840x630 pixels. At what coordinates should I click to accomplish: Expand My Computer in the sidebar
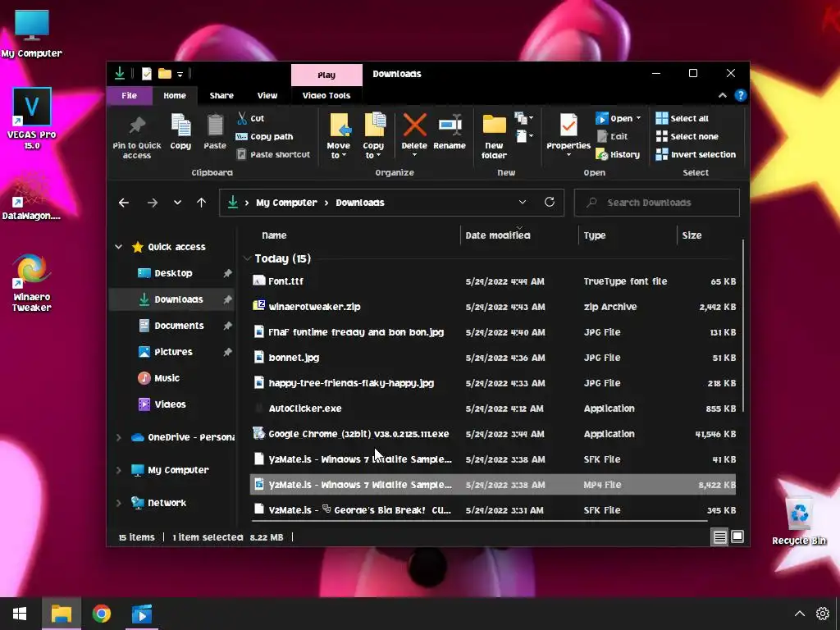[x=118, y=470]
